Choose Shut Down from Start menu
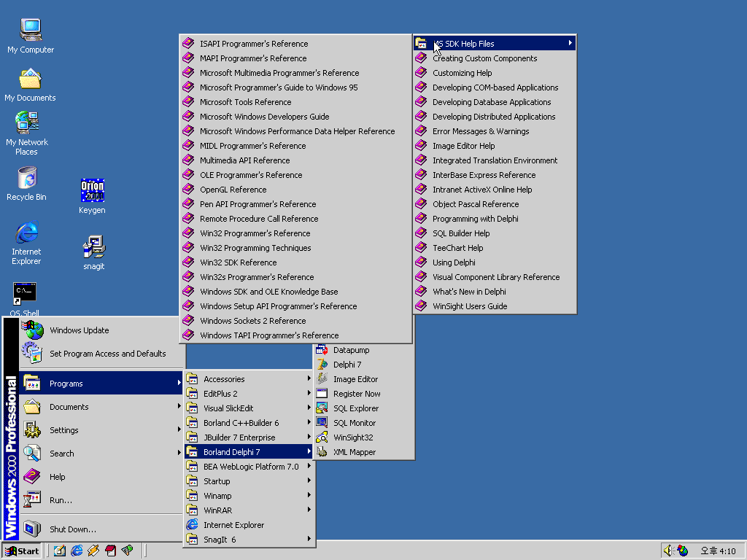 click(x=73, y=529)
